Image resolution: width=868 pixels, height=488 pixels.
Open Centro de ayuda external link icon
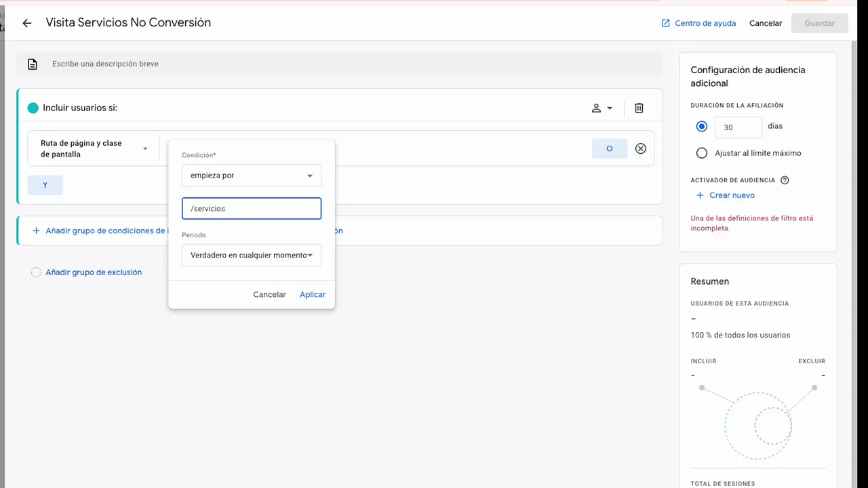[x=665, y=23]
